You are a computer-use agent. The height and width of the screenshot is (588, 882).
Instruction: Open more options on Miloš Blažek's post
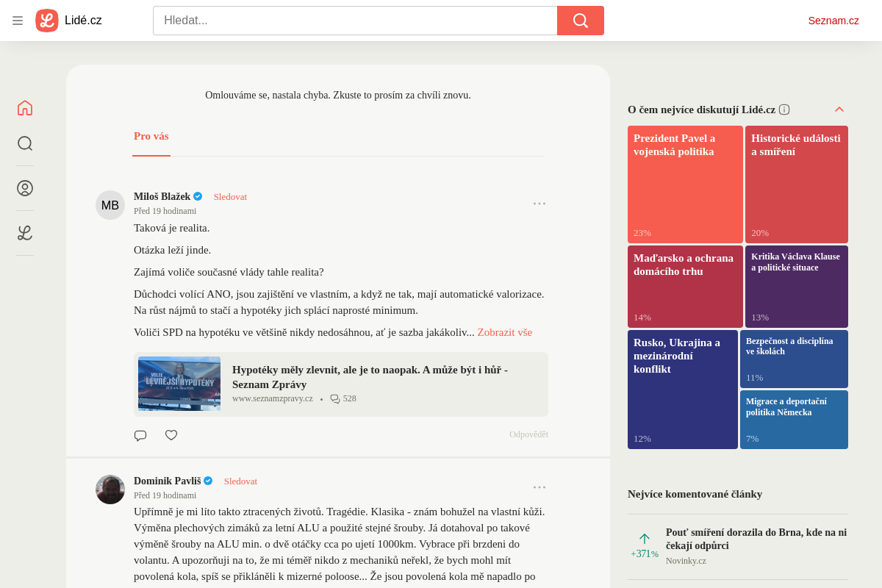539,204
